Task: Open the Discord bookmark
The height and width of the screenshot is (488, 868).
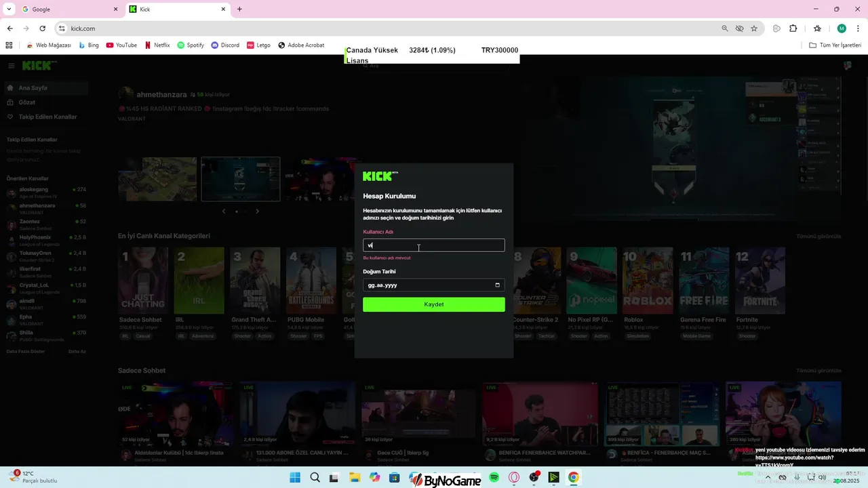Action: tap(225, 45)
